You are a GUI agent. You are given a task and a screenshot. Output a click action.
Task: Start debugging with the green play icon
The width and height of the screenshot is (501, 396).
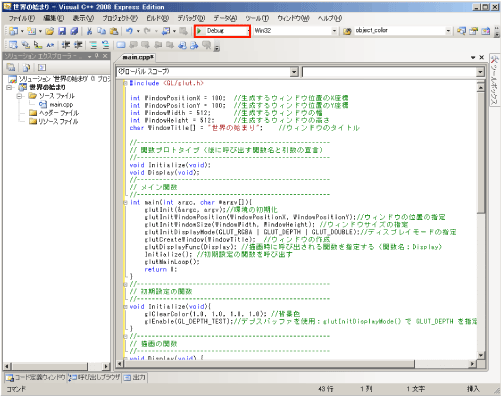[199, 31]
